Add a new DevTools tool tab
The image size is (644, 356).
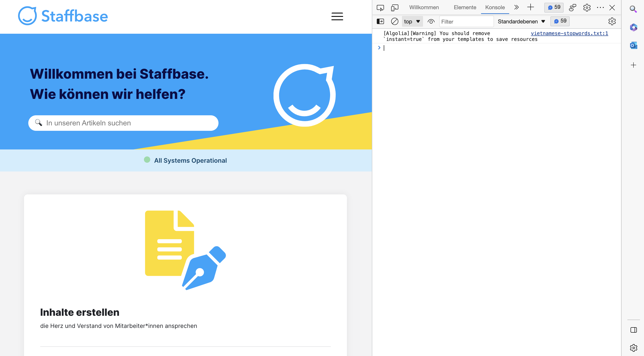pyautogui.click(x=531, y=7)
